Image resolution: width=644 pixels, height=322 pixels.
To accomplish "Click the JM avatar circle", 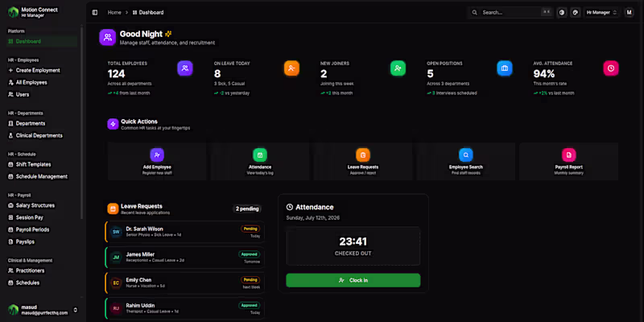I will [x=116, y=258].
